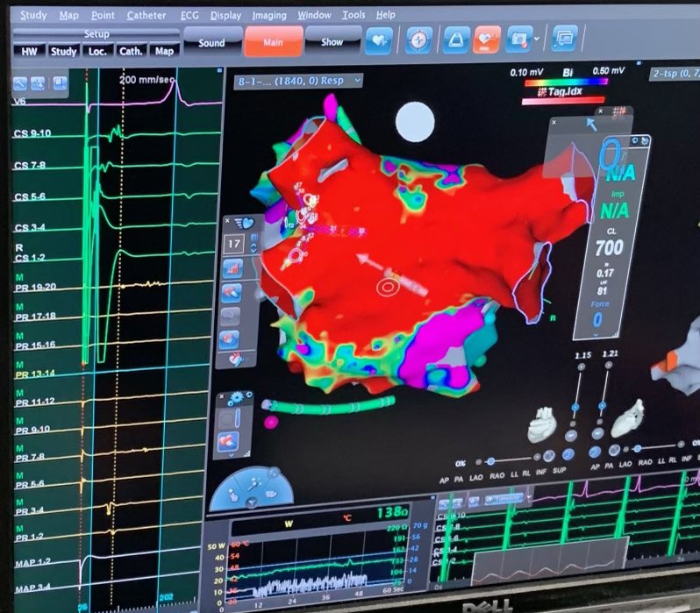
Task: Select the Cath. setup tab
Action: click(x=131, y=52)
